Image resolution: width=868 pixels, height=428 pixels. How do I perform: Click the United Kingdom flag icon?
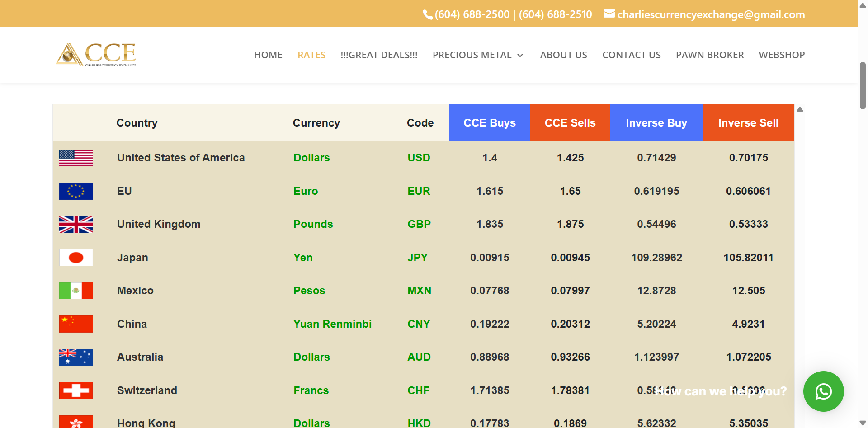tap(75, 224)
